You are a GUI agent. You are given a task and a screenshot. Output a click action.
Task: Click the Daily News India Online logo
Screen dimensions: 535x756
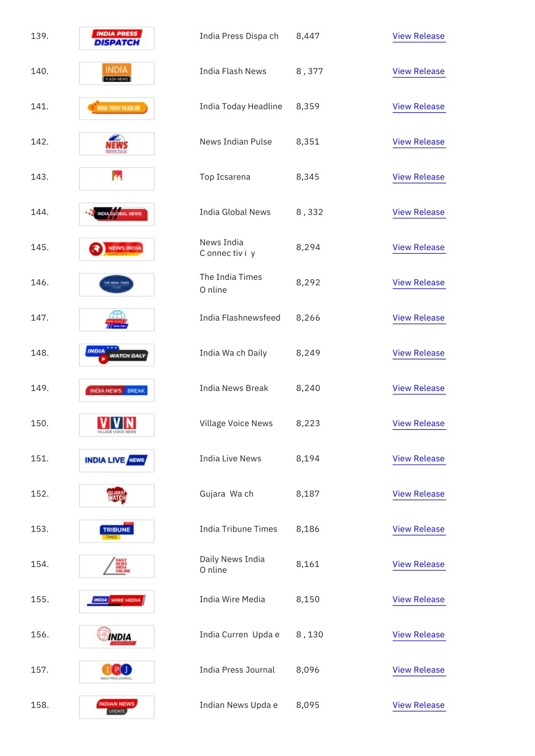(x=117, y=566)
